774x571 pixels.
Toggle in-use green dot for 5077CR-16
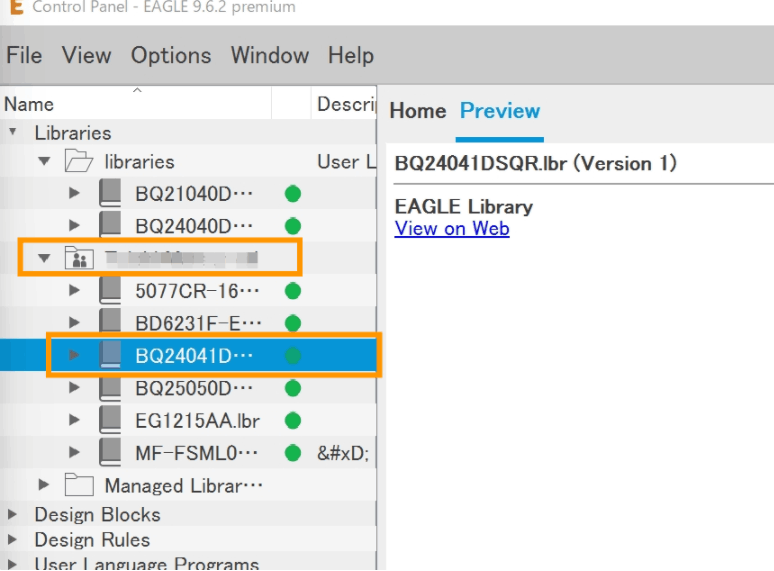point(293,291)
